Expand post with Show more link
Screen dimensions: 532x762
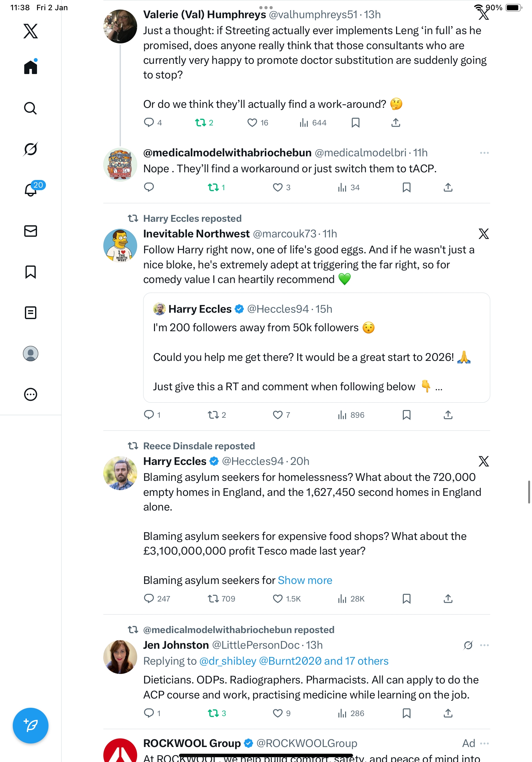click(x=305, y=580)
